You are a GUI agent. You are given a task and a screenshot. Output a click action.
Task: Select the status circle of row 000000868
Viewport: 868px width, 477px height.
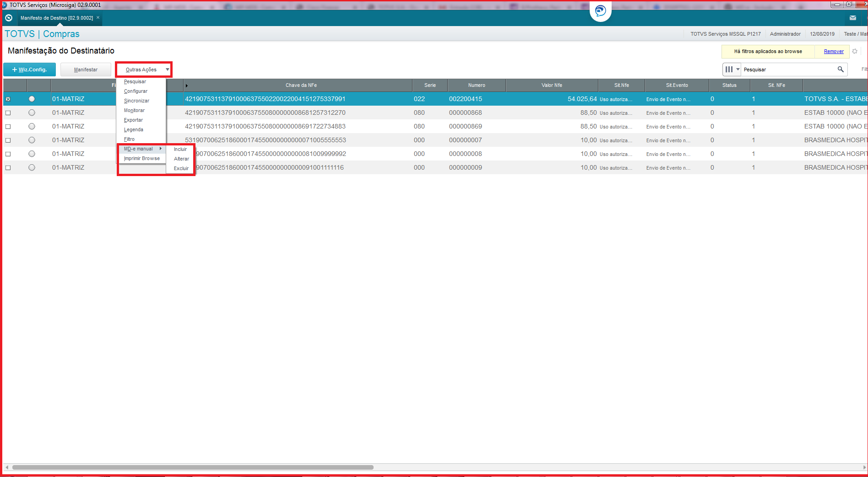[x=32, y=113]
